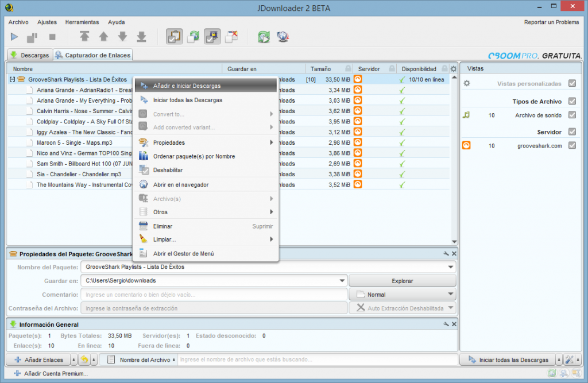
Task: Select Ordenar paquete(s) por Nombre
Action: 206,156
